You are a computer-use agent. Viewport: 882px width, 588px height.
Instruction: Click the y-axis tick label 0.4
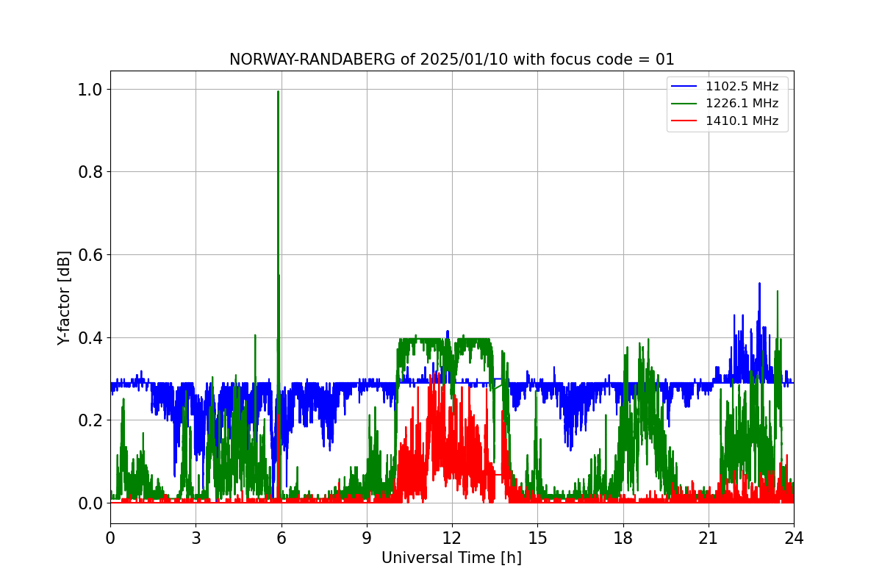pos(91,338)
